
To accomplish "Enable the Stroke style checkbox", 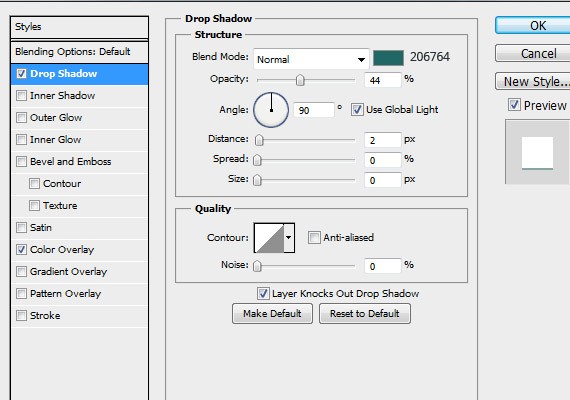I will [21, 315].
